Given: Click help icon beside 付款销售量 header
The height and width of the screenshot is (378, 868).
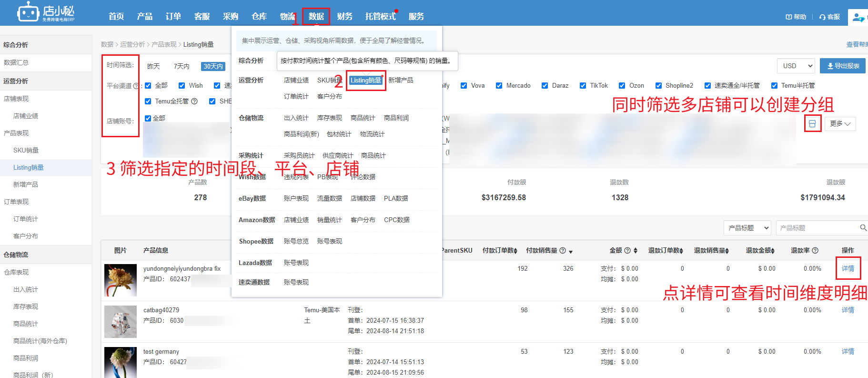Looking at the screenshot, I should coord(563,250).
